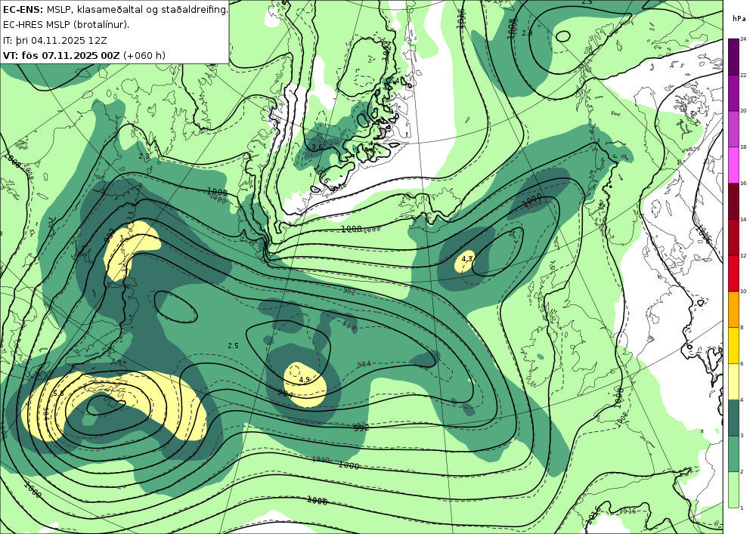Click the 14 tick label on color scale

click(743, 219)
